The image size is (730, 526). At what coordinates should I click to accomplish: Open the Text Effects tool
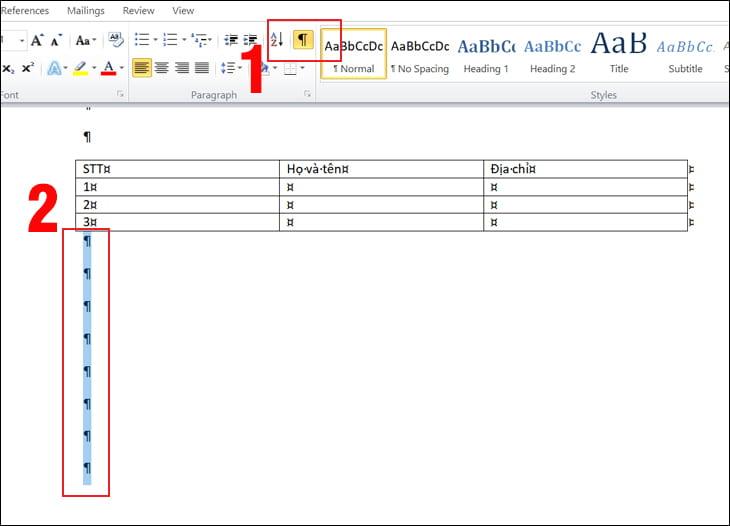[55, 68]
